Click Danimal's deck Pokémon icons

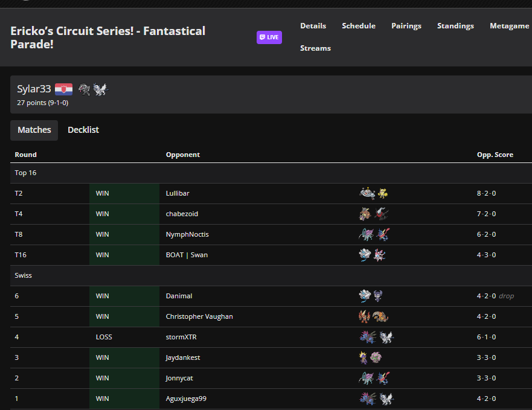[x=371, y=296]
